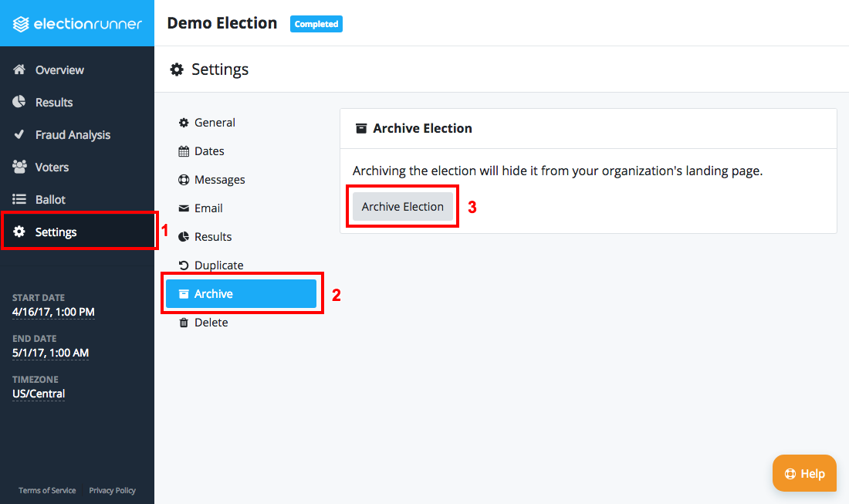Screen dimensions: 849x504
Task: Click the electionrunner logo icon
Action: pos(21,24)
